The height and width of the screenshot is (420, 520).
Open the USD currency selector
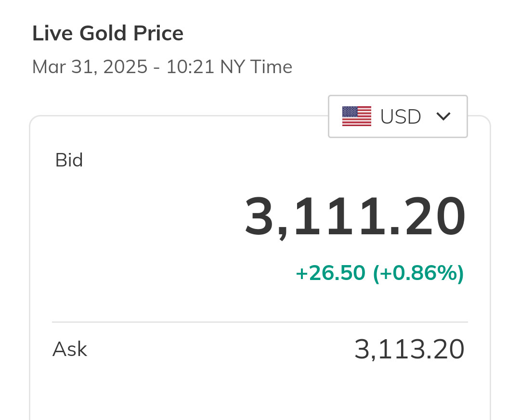398,116
